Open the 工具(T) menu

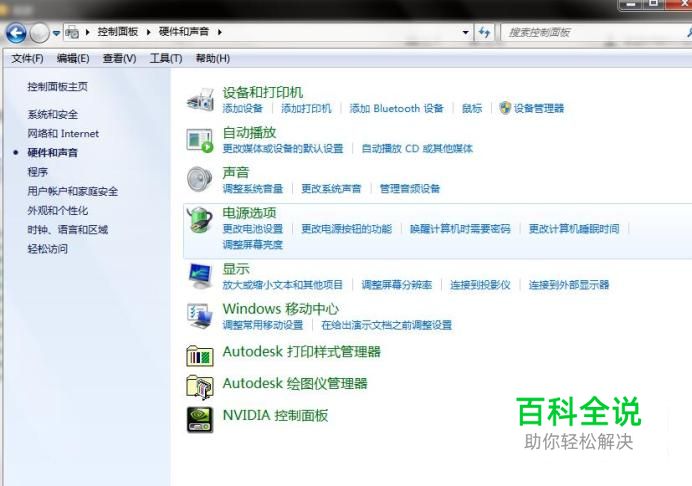(166, 58)
